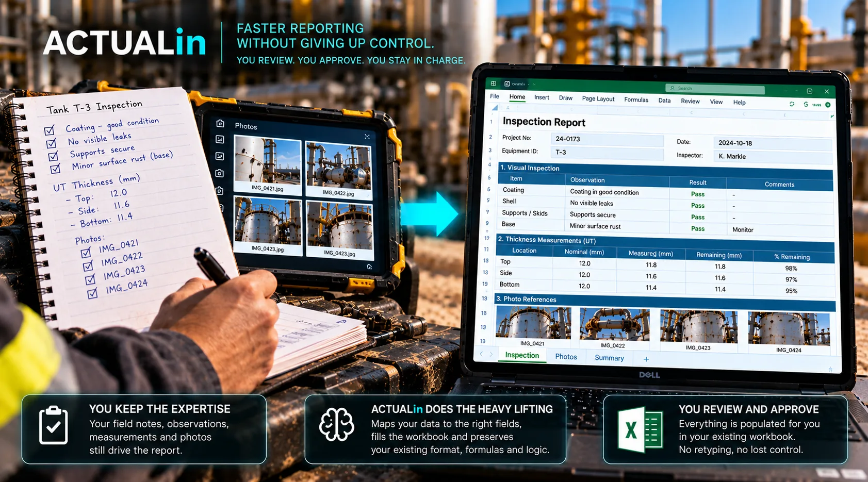Maximize the Excel window
This screenshot has width=868, height=482.
pyautogui.click(x=809, y=91)
